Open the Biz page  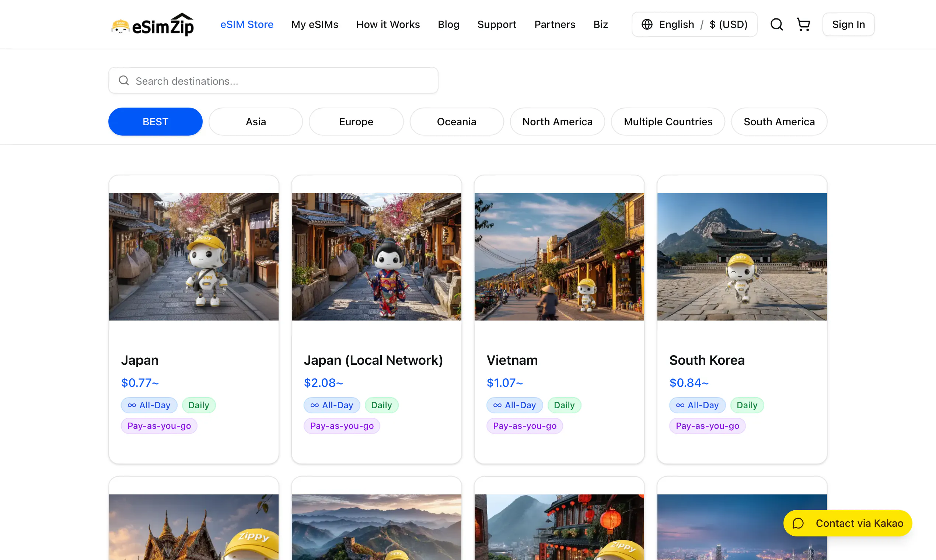coord(600,25)
